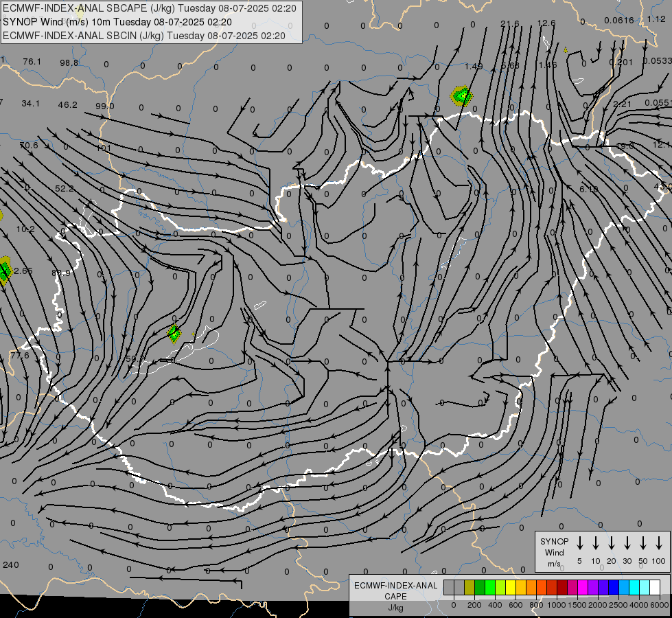Select the white swatch at the legend end
This screenshot has width=672, height=618.
click(x=654, y=587)
